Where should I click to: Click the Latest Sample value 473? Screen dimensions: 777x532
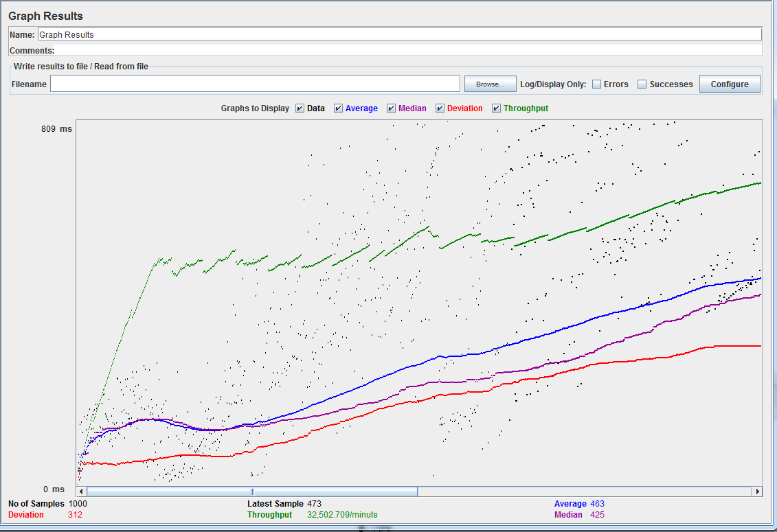coord(314,504)
